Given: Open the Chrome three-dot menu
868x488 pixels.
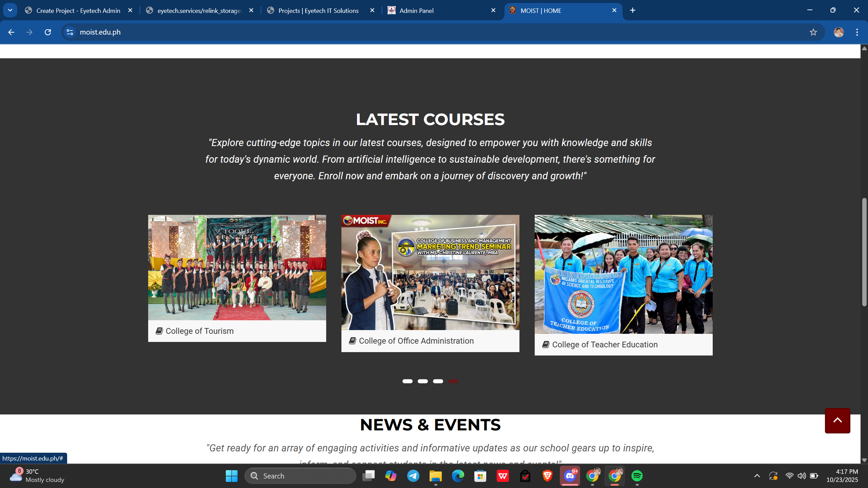Looking at the screenshot, I should [x=857, y=32].
